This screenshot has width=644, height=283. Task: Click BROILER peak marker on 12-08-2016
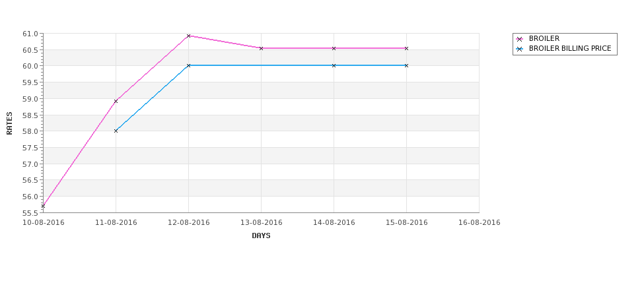(188, 36)
